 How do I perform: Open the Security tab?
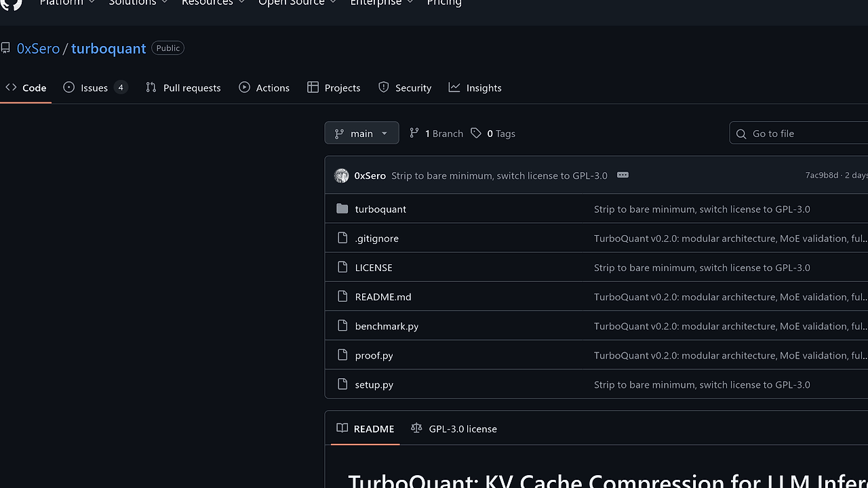pos(405,87)
